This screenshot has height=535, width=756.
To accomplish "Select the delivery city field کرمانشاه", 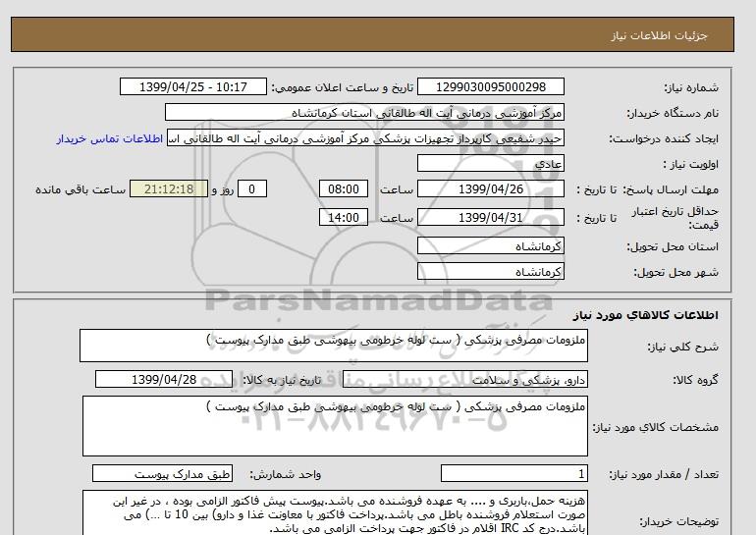I will pyautogui.click(x=490, y=271).
